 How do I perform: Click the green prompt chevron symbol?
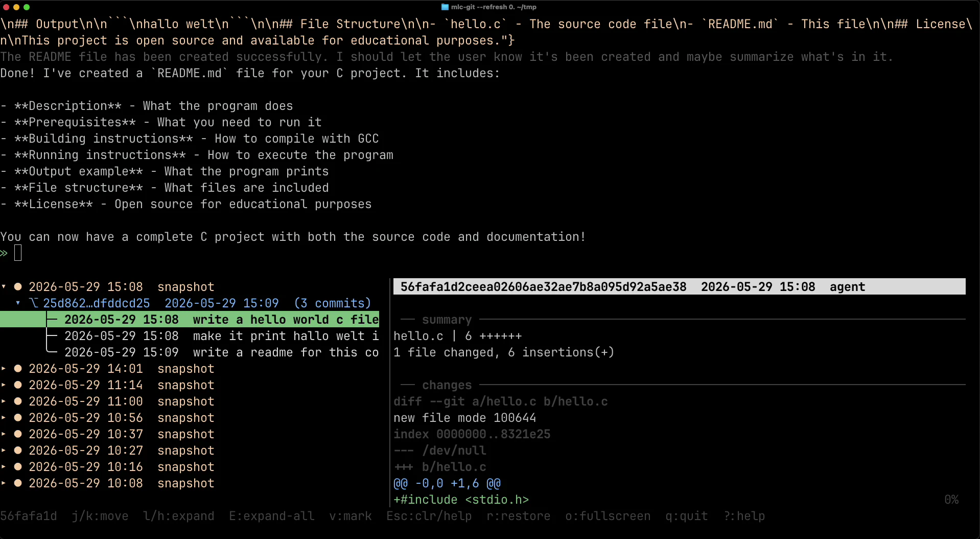pos(4,253)
